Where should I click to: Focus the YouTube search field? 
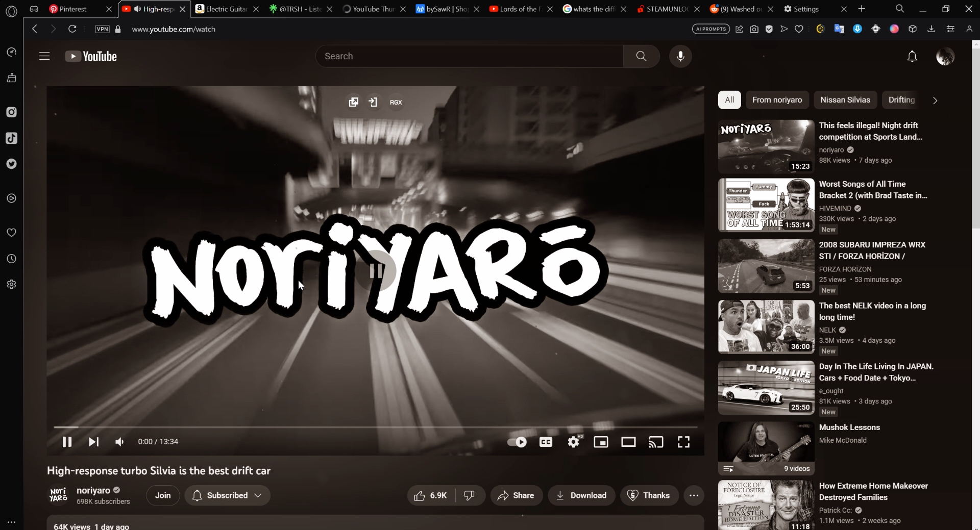pyautogui.click(x=470, y=56)
